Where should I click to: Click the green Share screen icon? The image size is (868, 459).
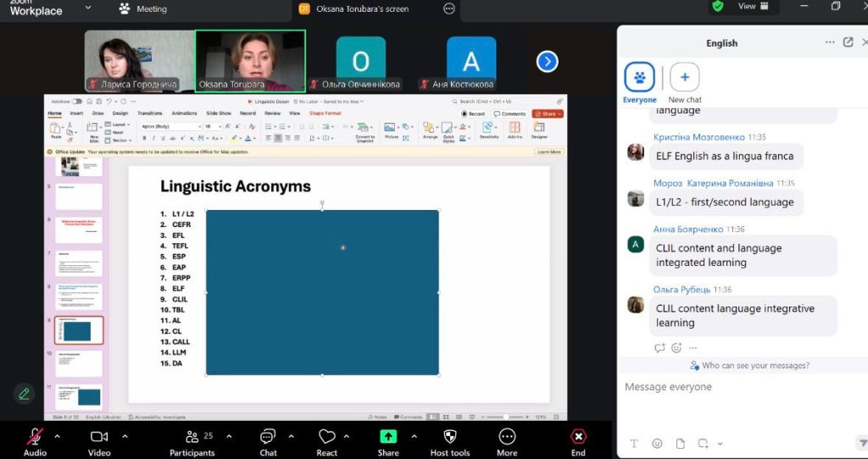(x=388, y=437)
